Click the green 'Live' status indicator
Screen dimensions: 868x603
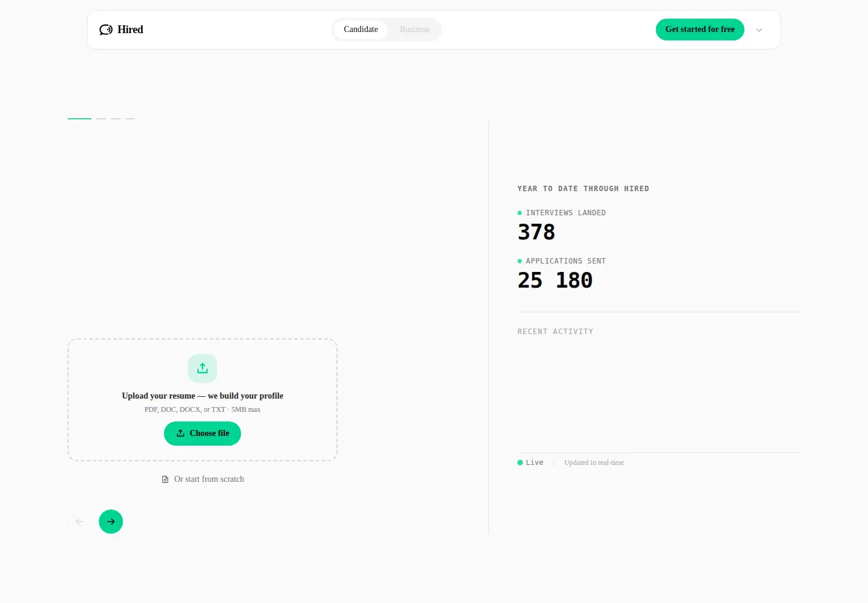(x=530, y=463)
